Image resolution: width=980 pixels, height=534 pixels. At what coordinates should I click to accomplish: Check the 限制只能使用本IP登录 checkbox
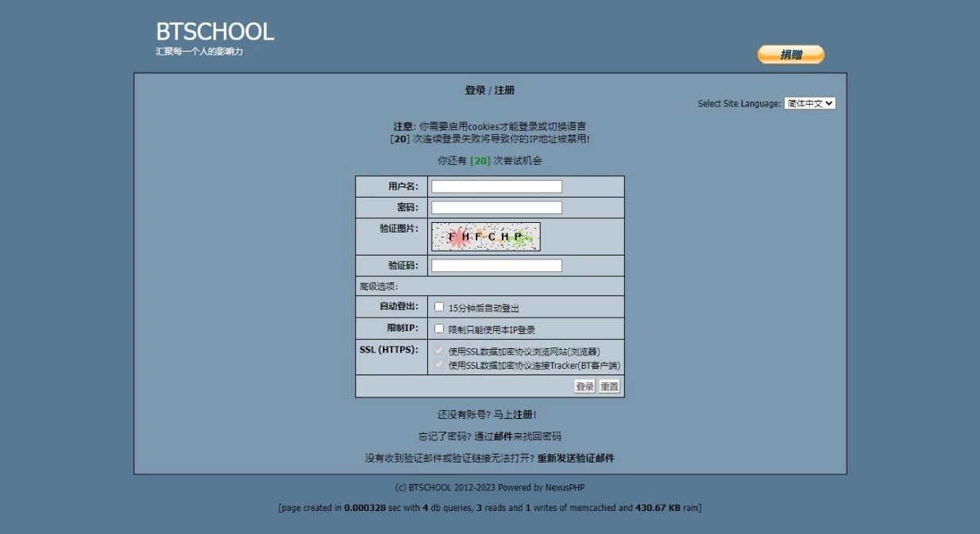pyautogui.click(x=439, y=328)
